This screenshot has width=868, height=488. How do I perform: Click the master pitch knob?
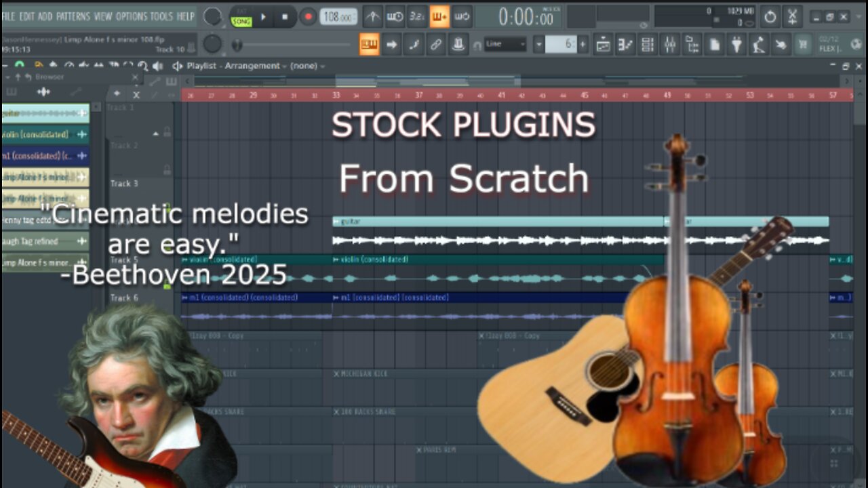click(213, 44)
